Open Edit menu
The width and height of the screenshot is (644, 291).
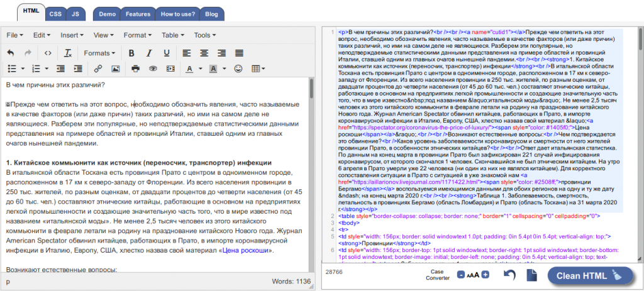[x=42, y=35]
